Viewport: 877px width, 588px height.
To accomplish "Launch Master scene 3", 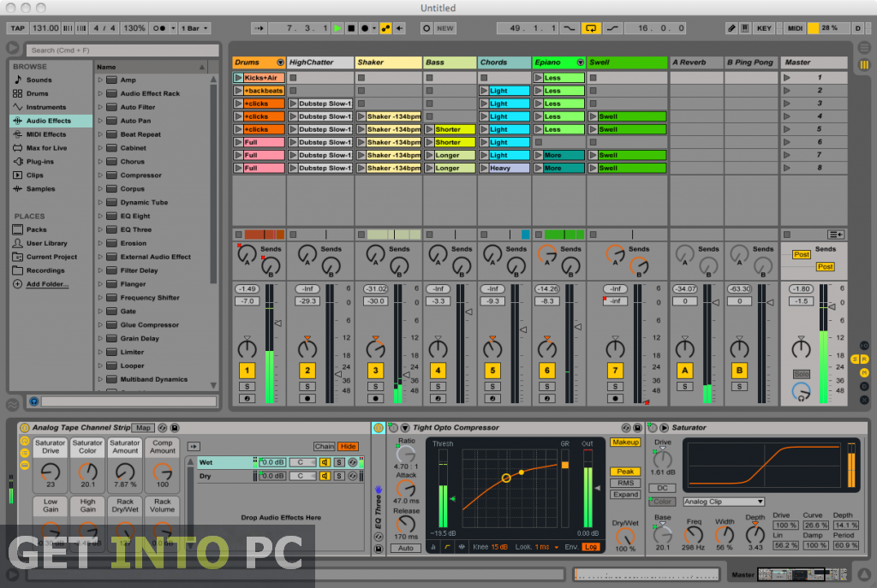I will click(788, 104).
